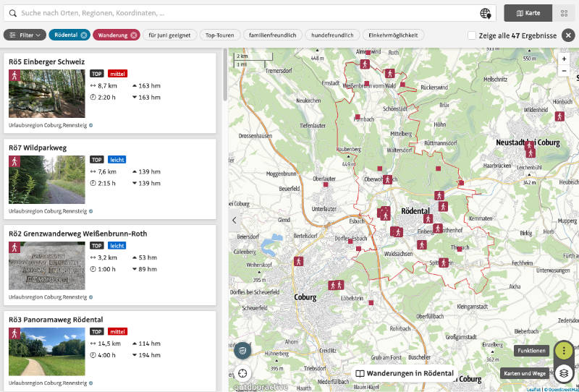Viewport: 579px width, 392px height.
Task: Open the 'Rö3 Panoramaweg Rödental' tour title
Action: click(56, 319)
